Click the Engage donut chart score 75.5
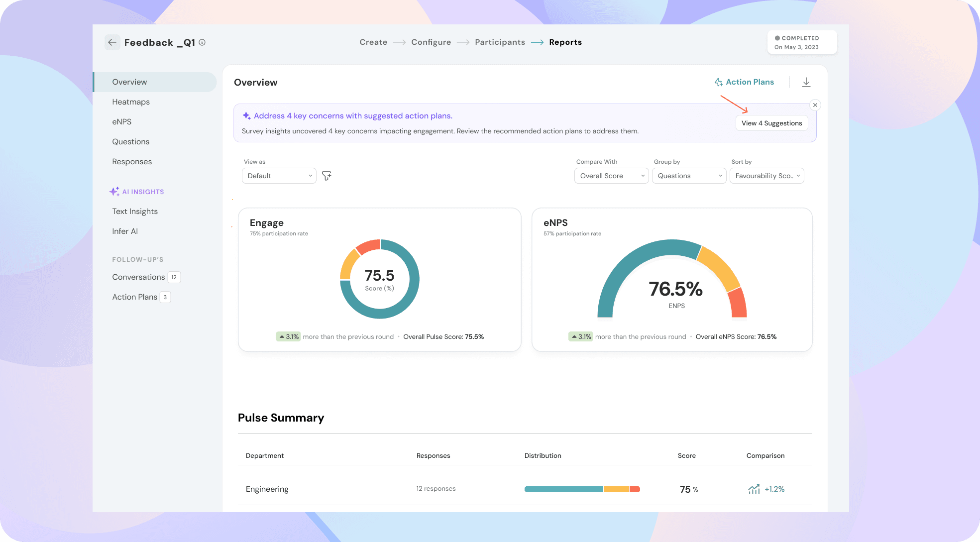This screenshot has width=980, height=542. pos(379,279)
